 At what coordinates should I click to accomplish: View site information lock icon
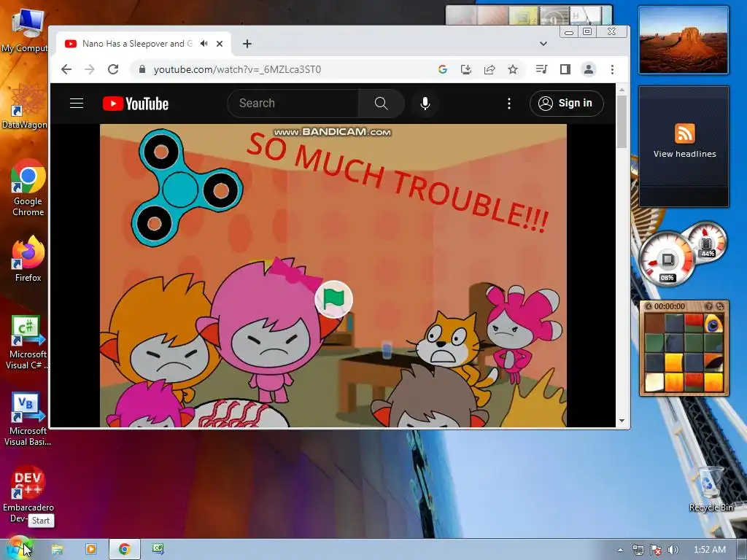142,69
